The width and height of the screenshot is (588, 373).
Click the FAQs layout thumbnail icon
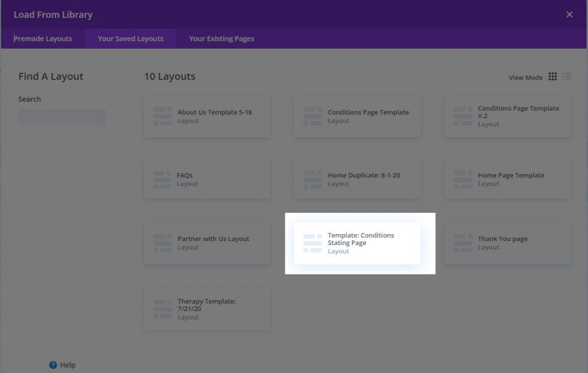tap(163, 180)
